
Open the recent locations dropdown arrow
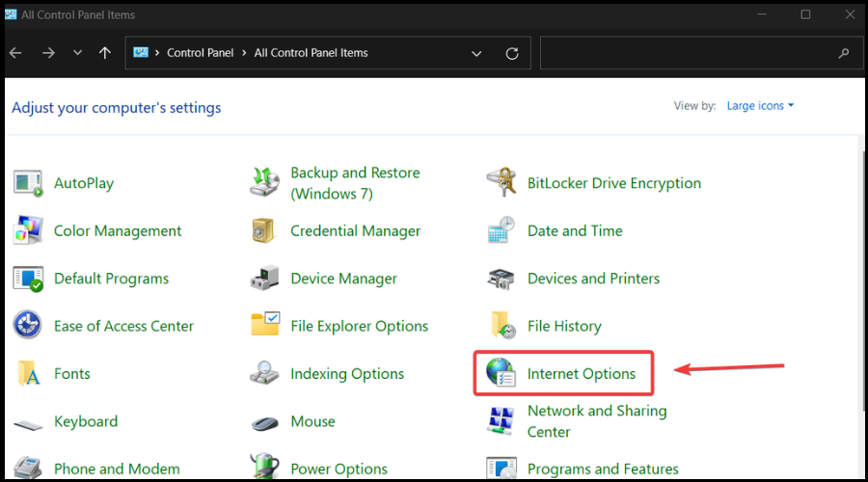point(77,53)
